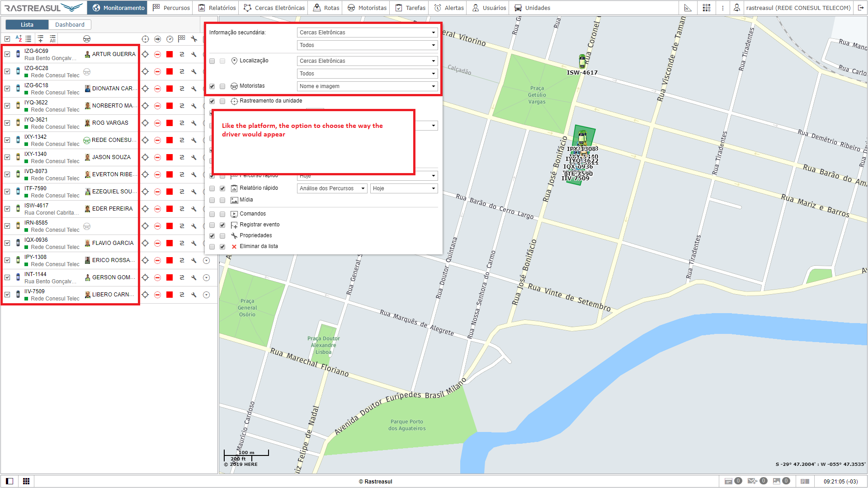Click red stop icon for IXY-1342
868x488 pixels.
point(170,140)
